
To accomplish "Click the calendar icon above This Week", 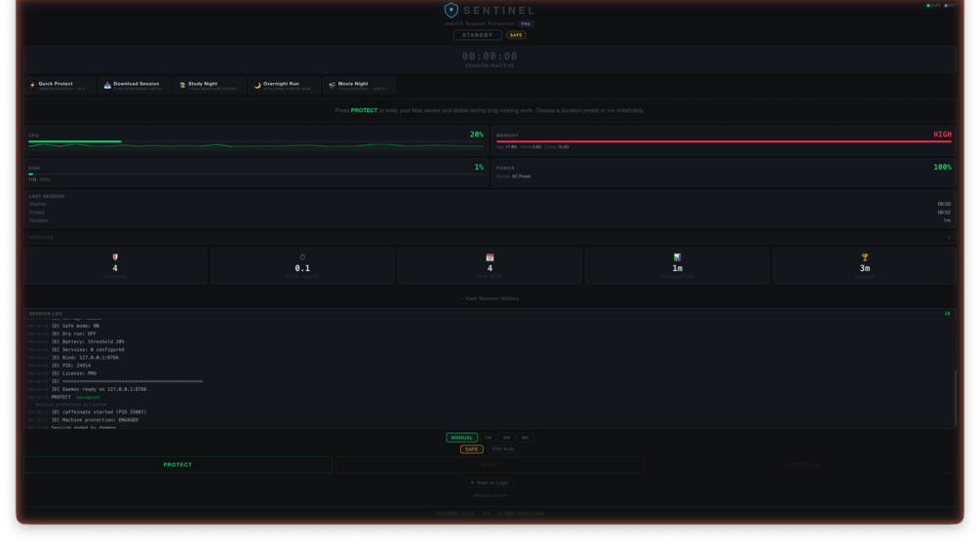I will pos(490,257).
